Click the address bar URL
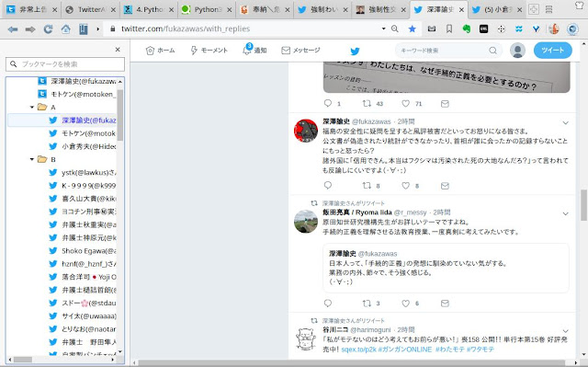This screenshot has height=367, width=588. [x=186, y=29]
